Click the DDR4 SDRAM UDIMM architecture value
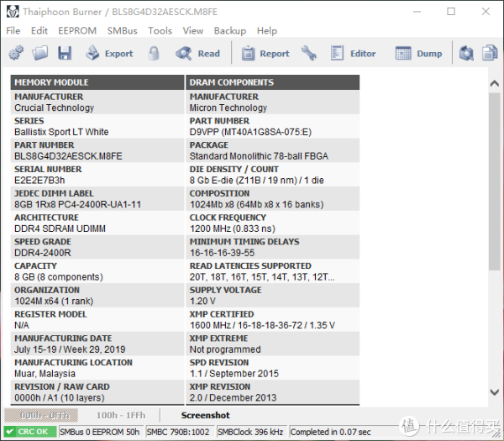Viewport: 504px width, 441px height. (60, 228)
